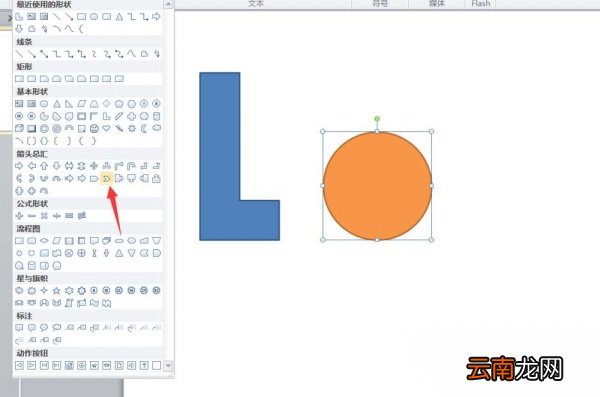Screen dimensions: 600x397
Task: Select the Explosion 1 shape
Action: click(19, 291)
